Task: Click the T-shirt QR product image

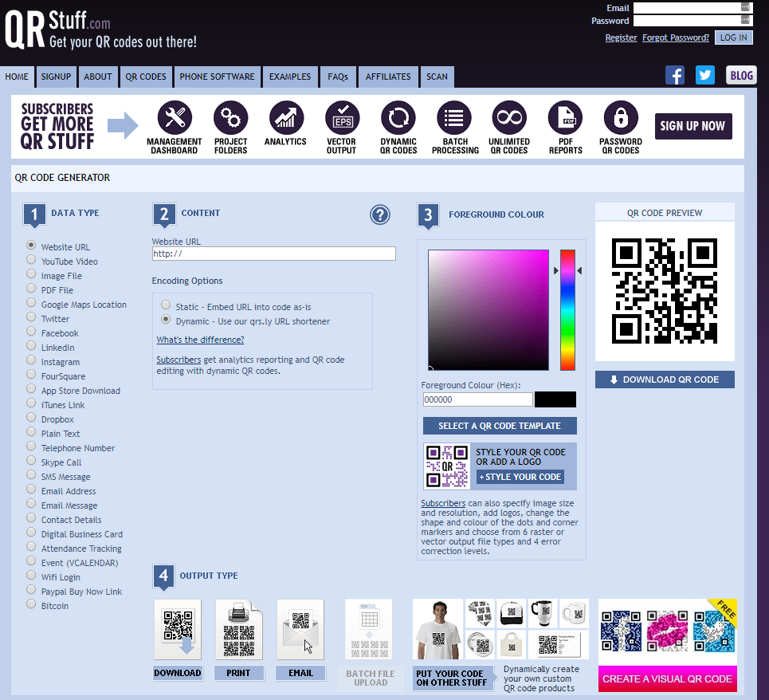Action: [438, 629]
